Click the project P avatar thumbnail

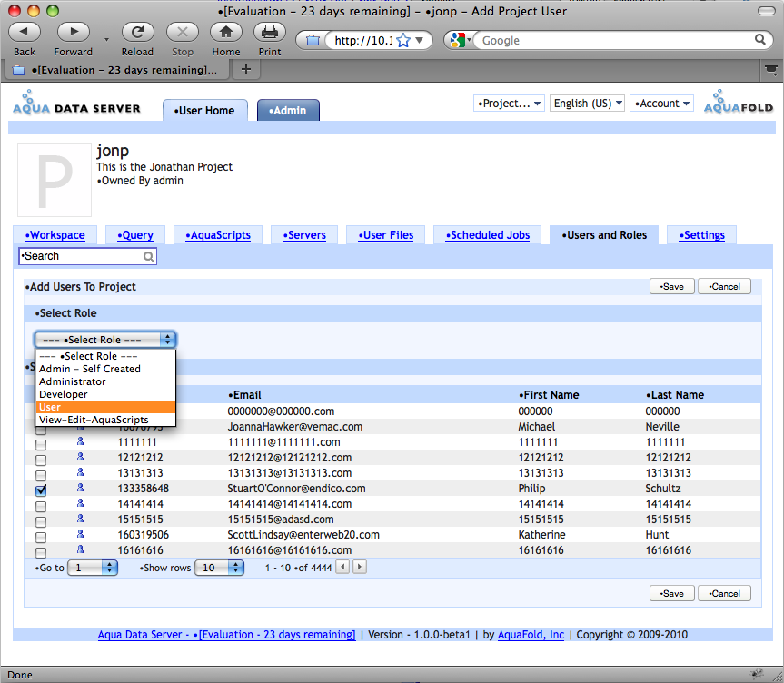[55, 180]
